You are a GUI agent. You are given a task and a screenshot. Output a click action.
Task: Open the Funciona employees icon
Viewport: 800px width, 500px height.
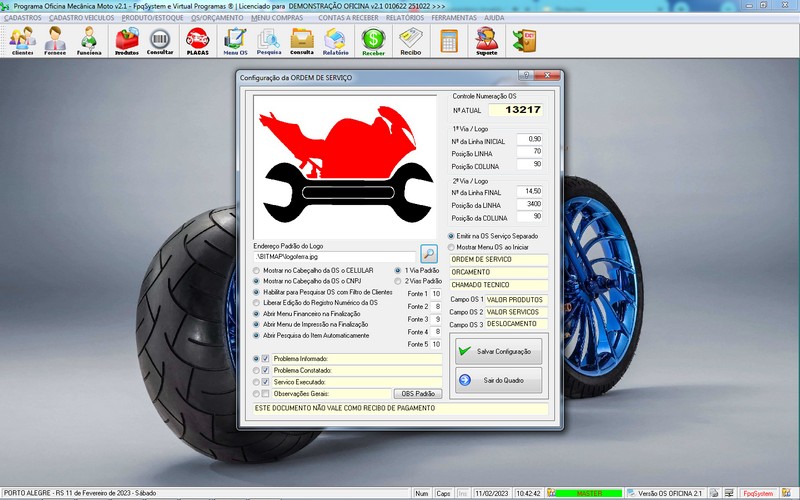coord(89,41)
